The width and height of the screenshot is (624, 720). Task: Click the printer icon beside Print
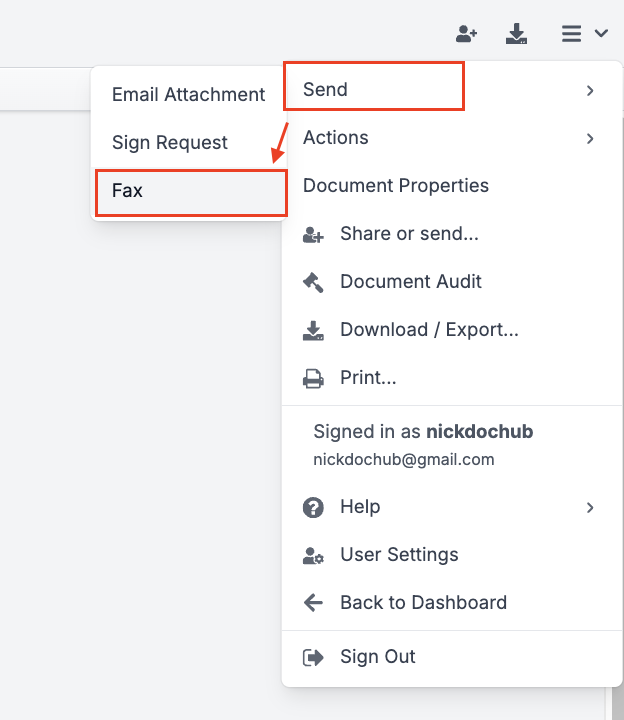[313, 378]
